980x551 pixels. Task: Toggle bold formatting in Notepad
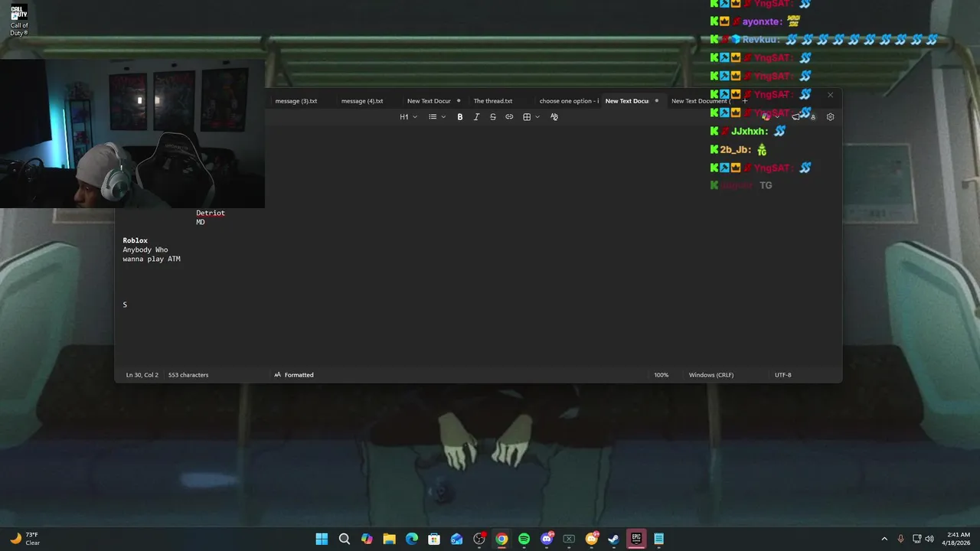coord(460,117)
